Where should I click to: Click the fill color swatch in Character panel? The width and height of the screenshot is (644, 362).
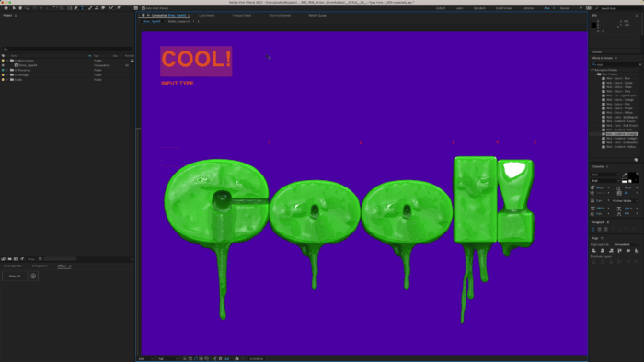point(633,175)
